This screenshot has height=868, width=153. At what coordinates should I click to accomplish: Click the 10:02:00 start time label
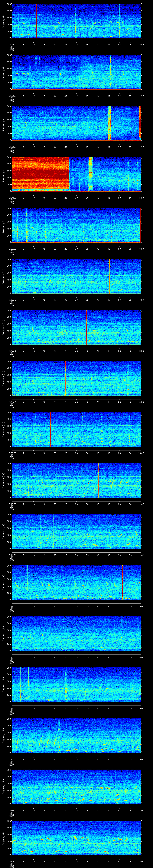tap(12, 96)
